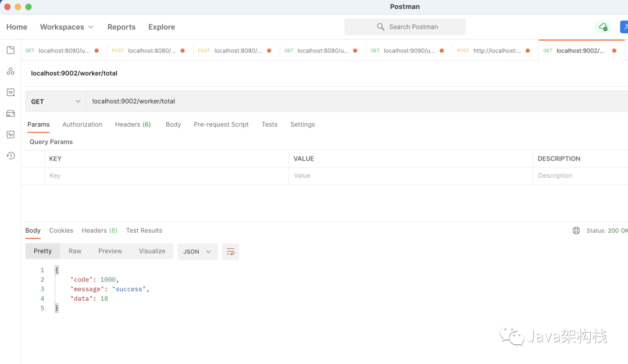628x364 pixels.
Task: Open the Monitors sidebar icon
Action: coord(10,134)
